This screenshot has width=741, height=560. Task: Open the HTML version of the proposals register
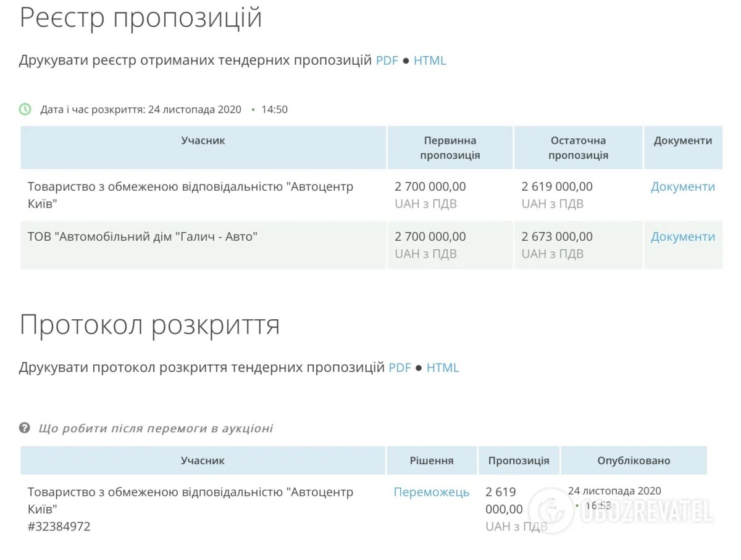[430, 61]
